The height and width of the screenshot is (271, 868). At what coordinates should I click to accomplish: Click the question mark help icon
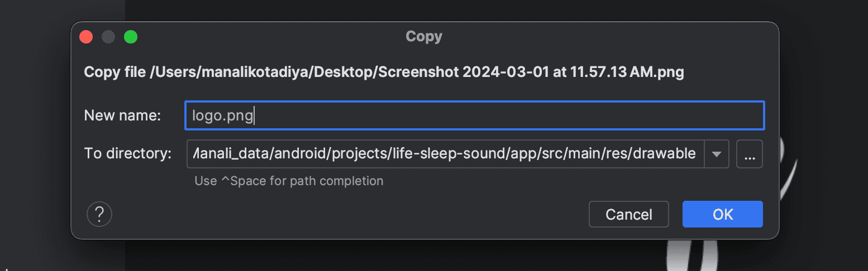pos(99,214)
